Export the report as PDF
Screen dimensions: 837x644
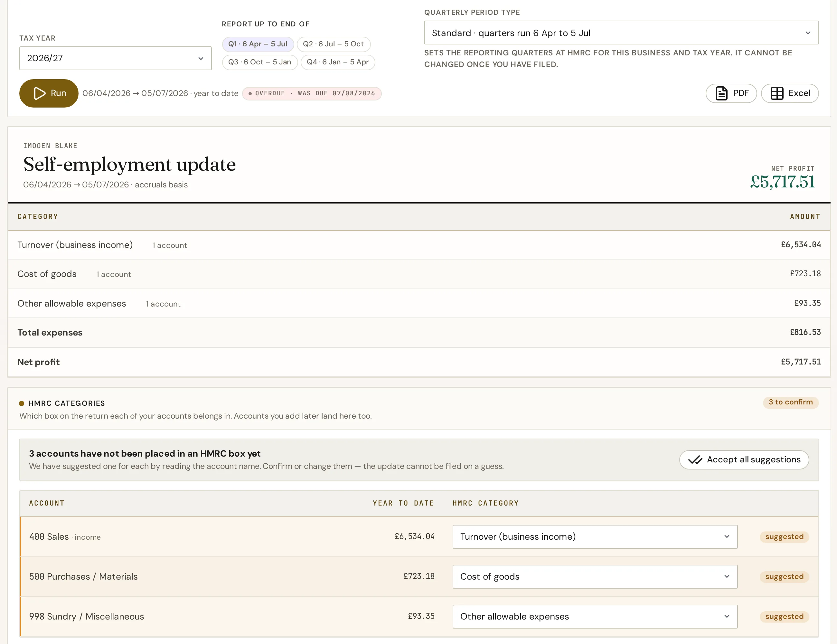[731, 93]
